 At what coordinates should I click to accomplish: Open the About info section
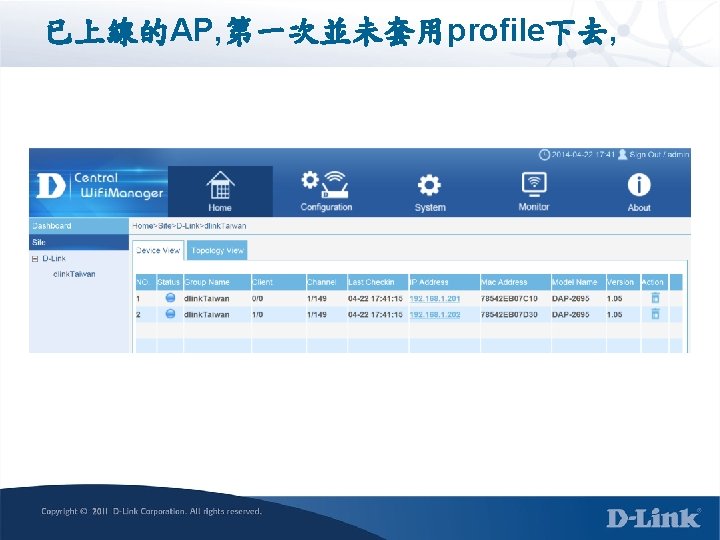pos(639,192)
